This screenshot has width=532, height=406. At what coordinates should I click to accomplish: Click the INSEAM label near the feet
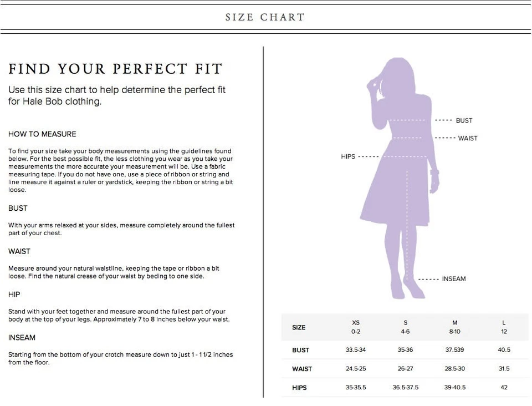453,278
